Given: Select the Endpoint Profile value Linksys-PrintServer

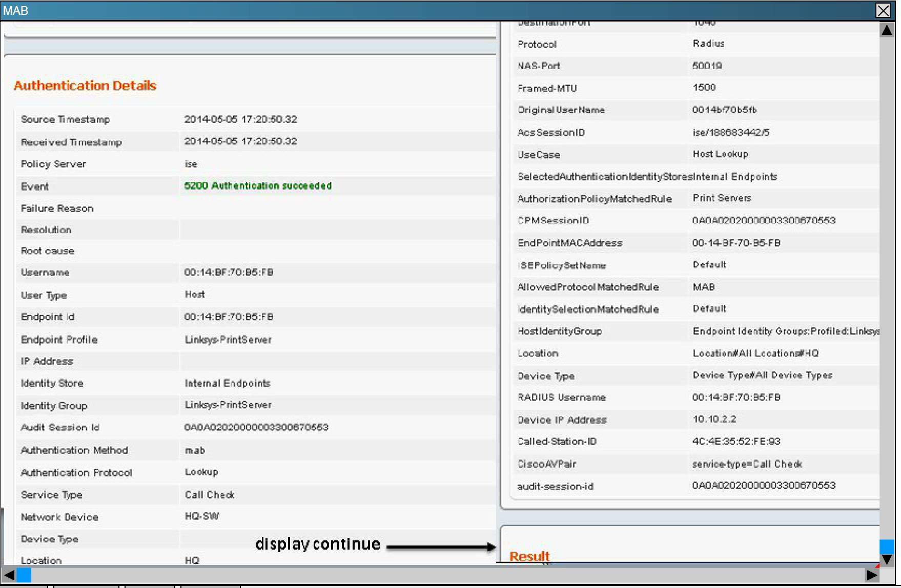Looking at the screenshot, I should [228, 340].
